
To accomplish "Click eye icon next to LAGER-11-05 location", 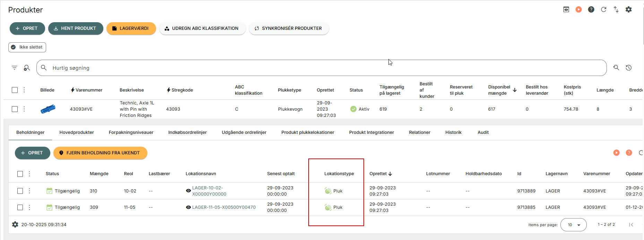I will 188,207.
